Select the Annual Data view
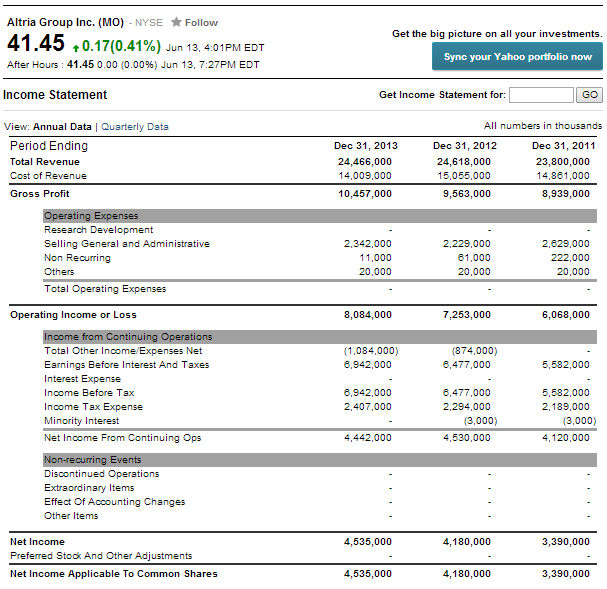The width and height of the screenshot is (607, 589). tap(62, 127)
